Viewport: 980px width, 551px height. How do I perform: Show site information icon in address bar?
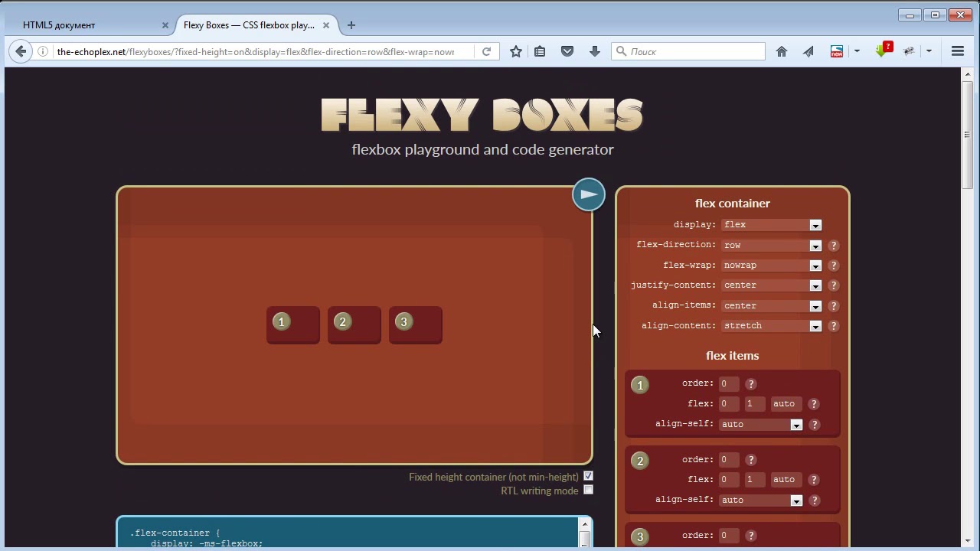(43, 51)
